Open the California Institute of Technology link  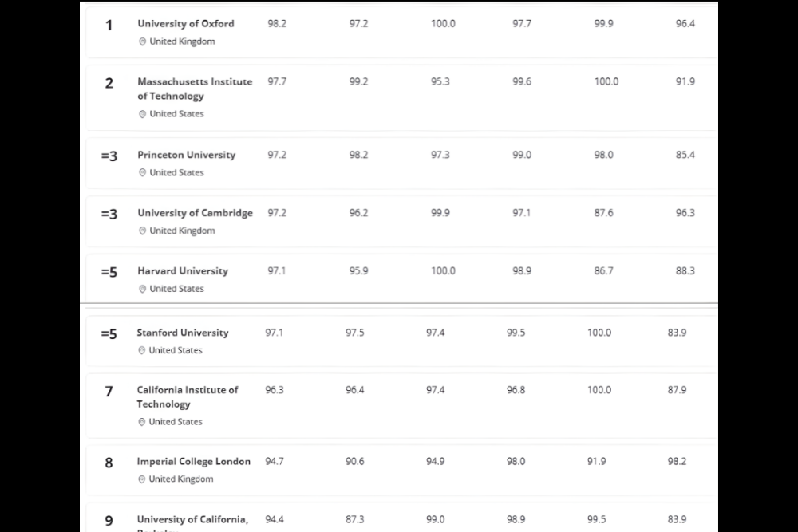point(188,397)
